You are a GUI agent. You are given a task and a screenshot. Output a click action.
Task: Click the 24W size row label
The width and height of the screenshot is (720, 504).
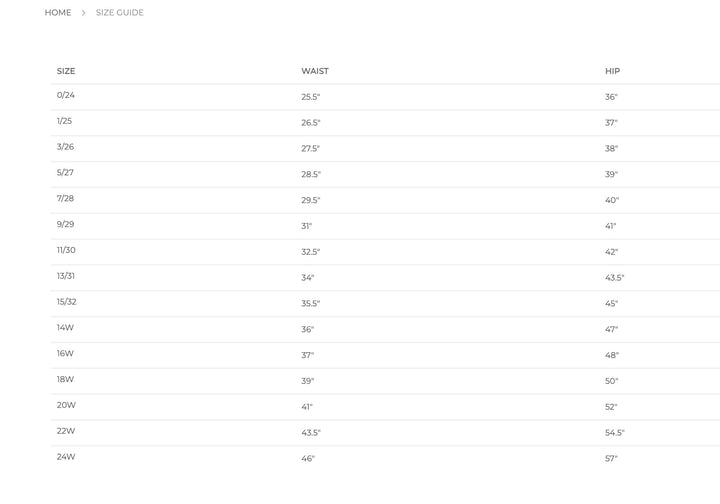(66, 457)
